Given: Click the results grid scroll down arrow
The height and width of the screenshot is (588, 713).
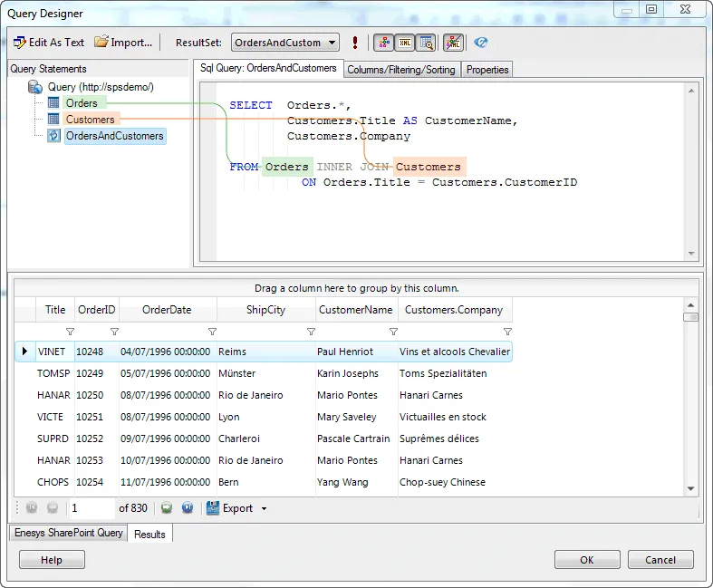Looking at the screenshot, I should [690, 489].
